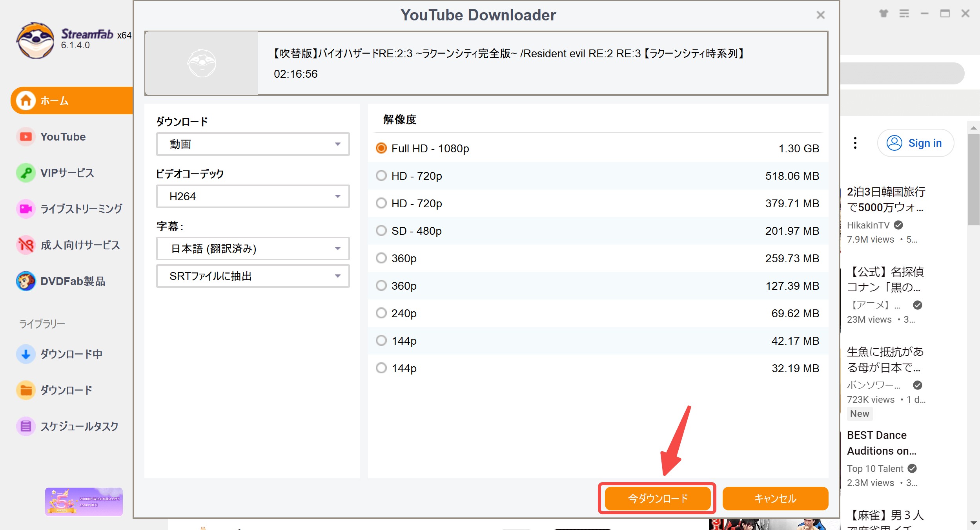Click the scrollbar down arrow
Viewport: 980px width, 530px height.
pyautogui.click(x=973, y=523)
